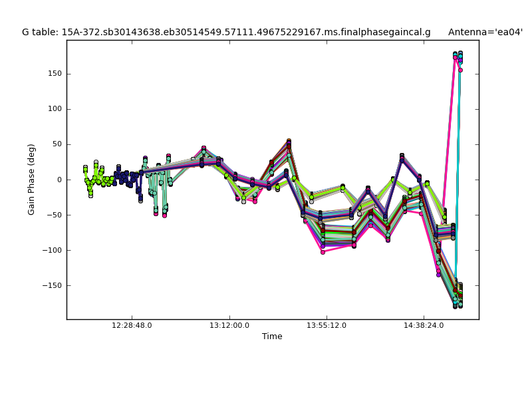Click the top-right data cluster near 180 degrees
This screenshot has width=532, height=399.
tap(458, 56)
